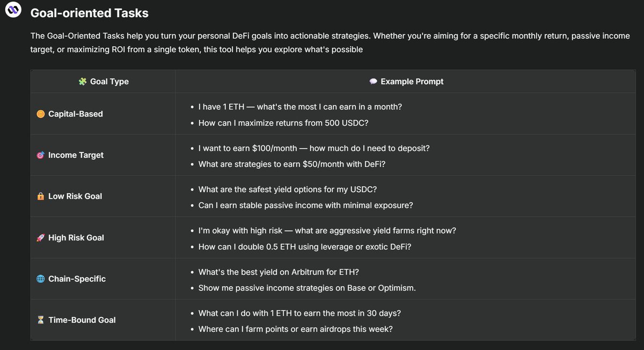Select the Goal-oriented Tasks heading
644x350 pixels.
[x=90, y=12]
